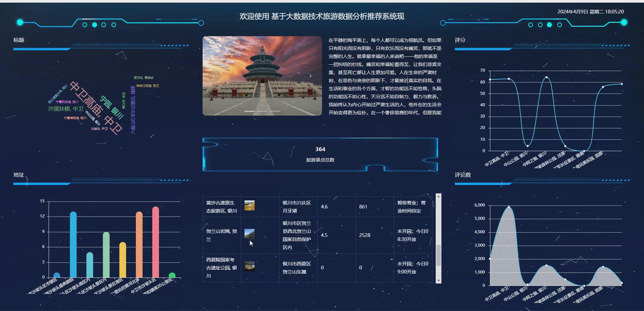The height and width of the screenshot is (311, 644).
Task: Select the first carousel indicator bar
Action: 250,111
